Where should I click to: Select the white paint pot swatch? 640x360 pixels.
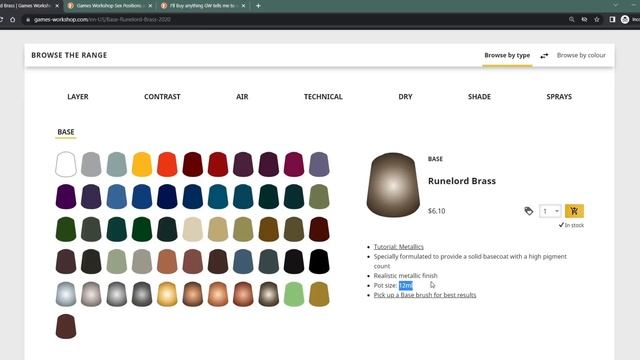pyautogui.click(x=66, y=164)
